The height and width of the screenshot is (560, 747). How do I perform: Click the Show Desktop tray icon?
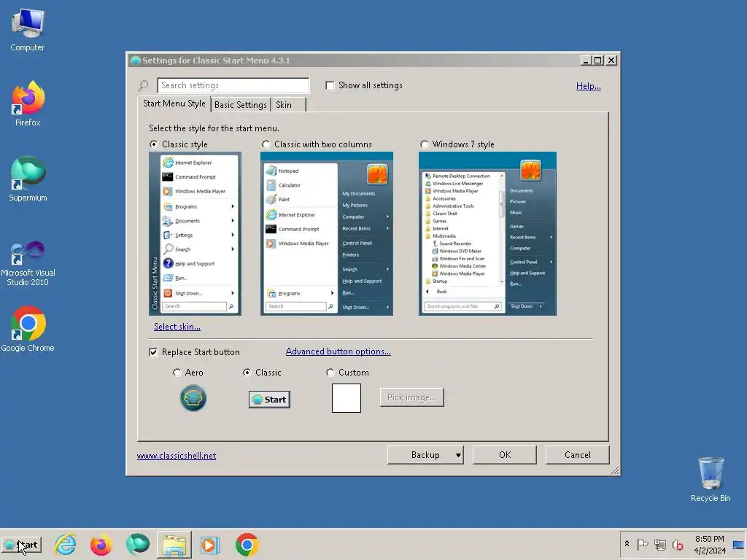pos(739,545)
